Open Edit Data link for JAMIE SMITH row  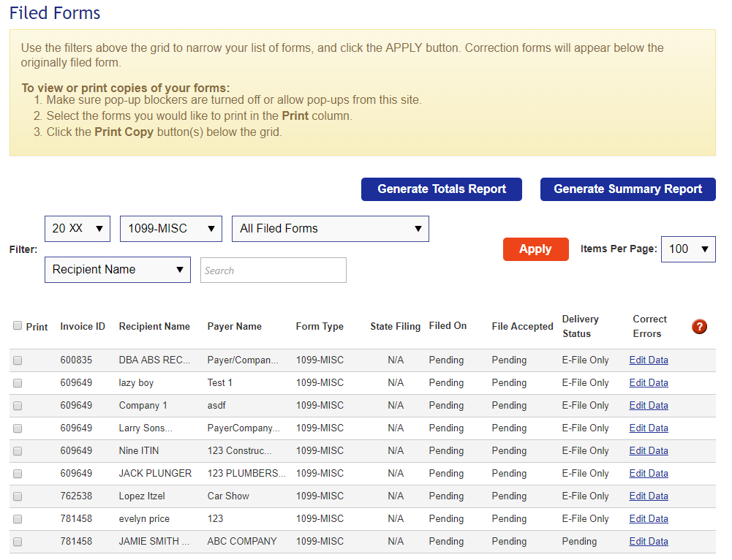pos(649,541)
